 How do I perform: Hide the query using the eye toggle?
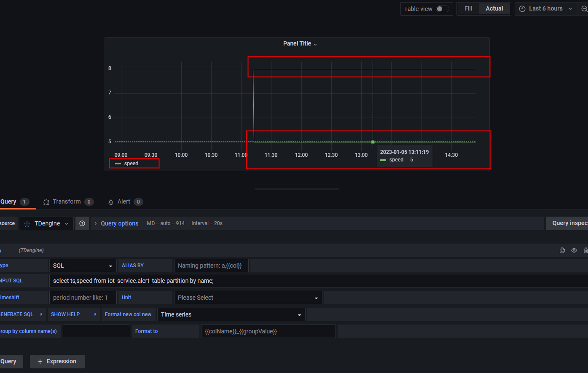click(x=574, y=250)
